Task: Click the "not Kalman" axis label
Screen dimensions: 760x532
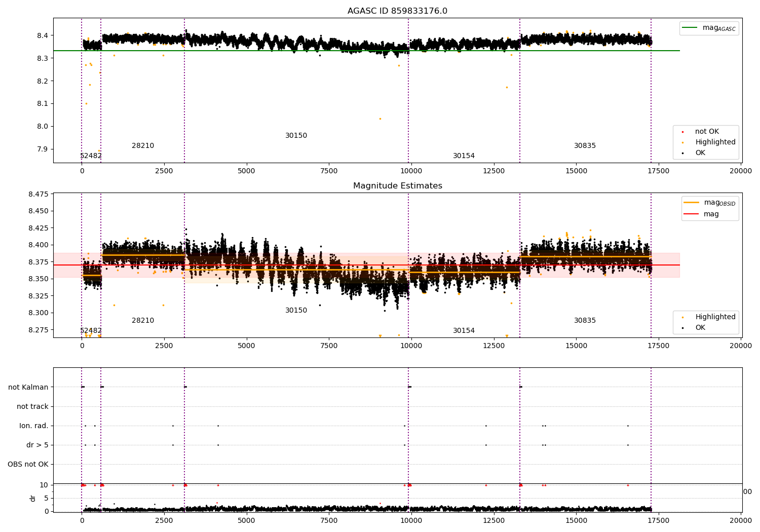Action: coord(28,388)
